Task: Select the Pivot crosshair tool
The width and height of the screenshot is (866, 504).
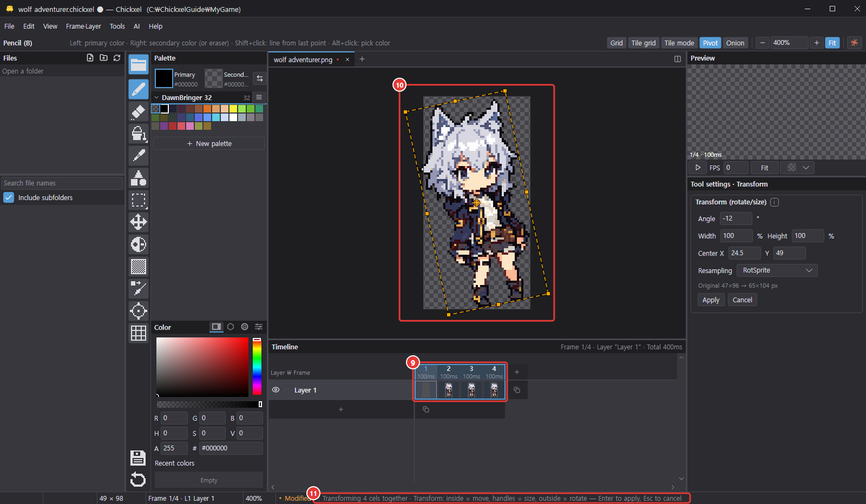Action: (139, 311)
